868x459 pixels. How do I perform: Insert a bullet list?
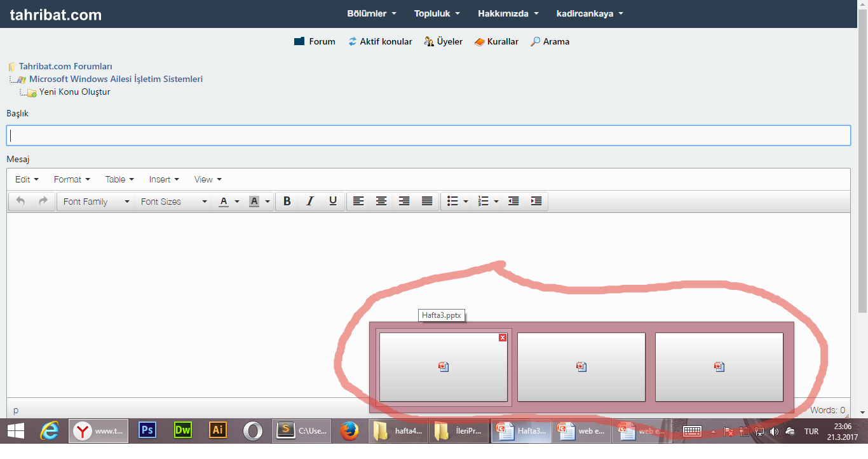(x=452, y=202)
